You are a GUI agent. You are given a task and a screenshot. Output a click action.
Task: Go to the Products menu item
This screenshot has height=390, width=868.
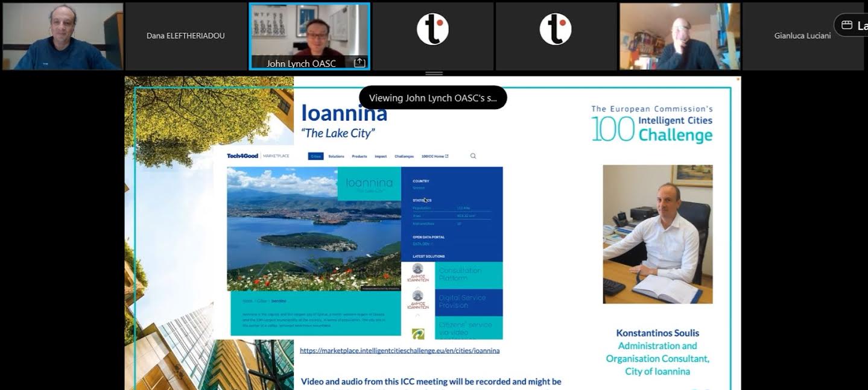tap(360, 156)
